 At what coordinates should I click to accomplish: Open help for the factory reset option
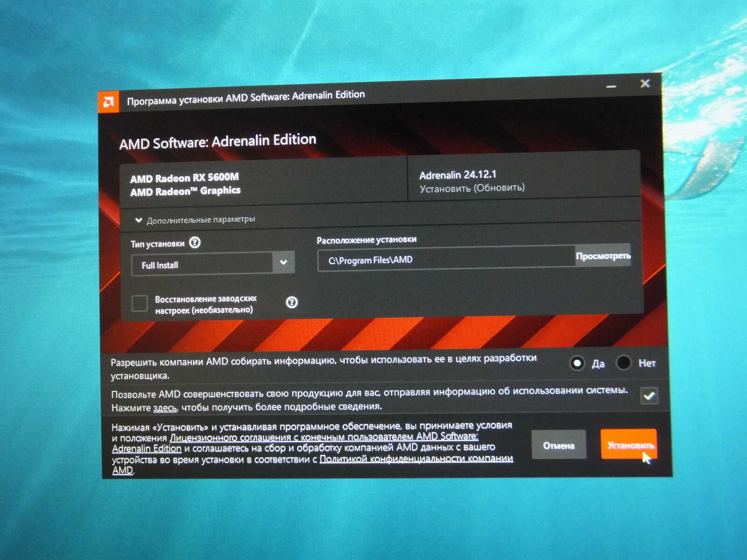(x=292, y=302)
